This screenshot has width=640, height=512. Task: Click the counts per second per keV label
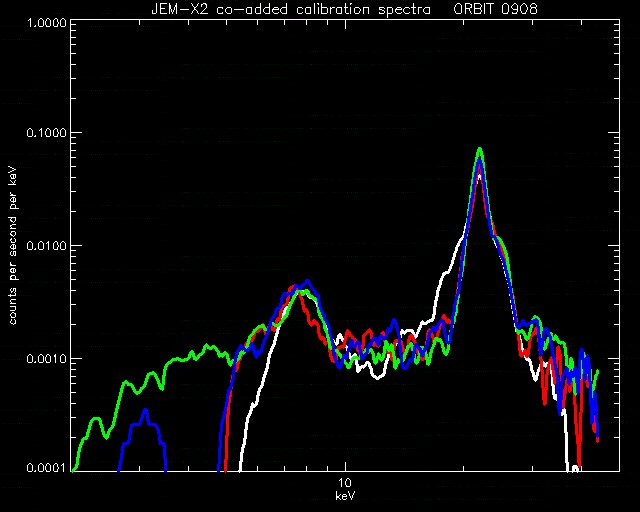pyautogui.click(x=13, y=245)
